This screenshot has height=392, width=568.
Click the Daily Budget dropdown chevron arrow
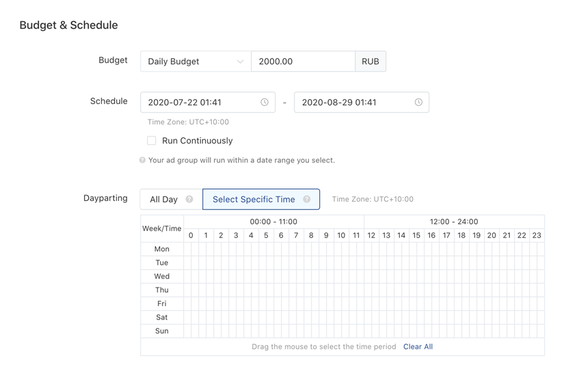(240, 61)
